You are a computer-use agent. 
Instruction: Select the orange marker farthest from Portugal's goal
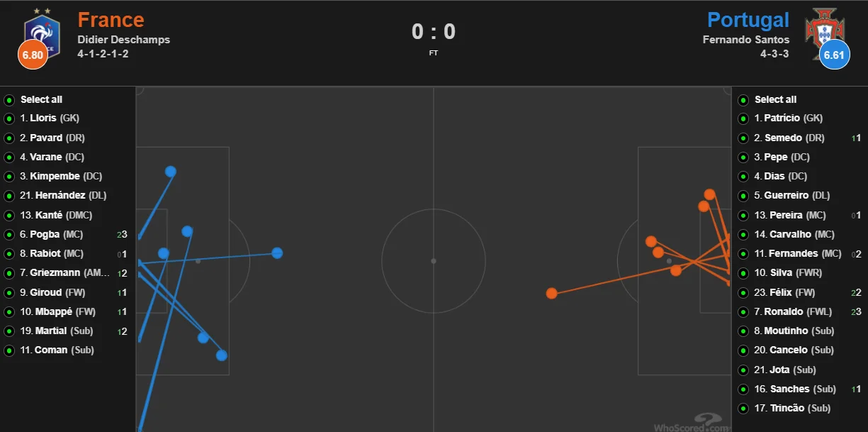click(x=551, y=293)
